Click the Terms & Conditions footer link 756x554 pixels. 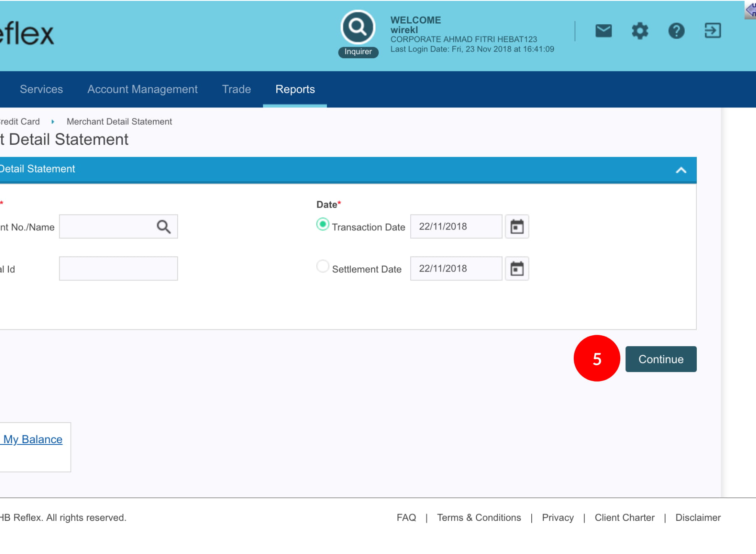pyautogui.click(x=479, y=517)
